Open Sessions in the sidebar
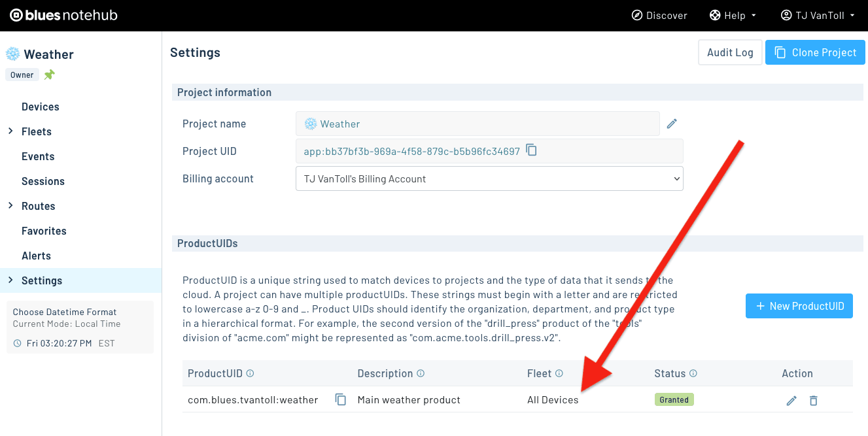 (43, 181)
